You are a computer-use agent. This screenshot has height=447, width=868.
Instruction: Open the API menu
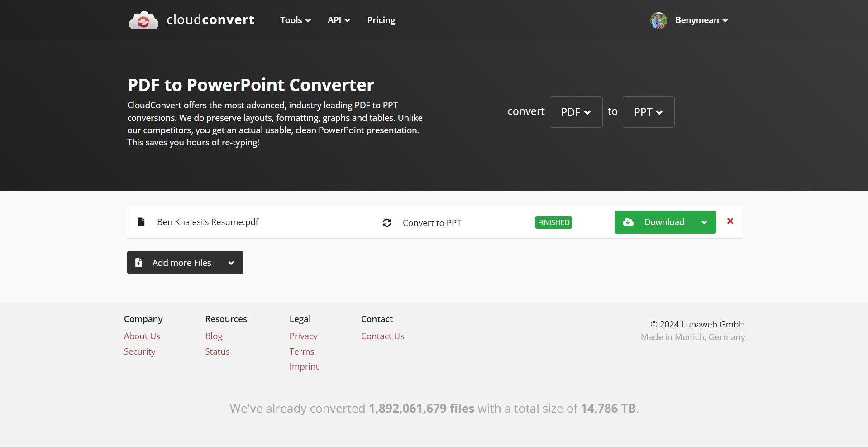pos(338,20)
